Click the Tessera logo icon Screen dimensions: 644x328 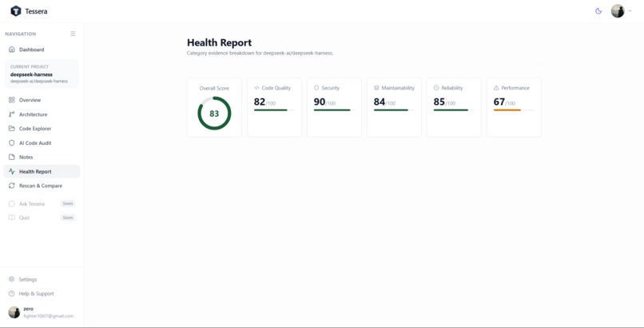point(16,11)
